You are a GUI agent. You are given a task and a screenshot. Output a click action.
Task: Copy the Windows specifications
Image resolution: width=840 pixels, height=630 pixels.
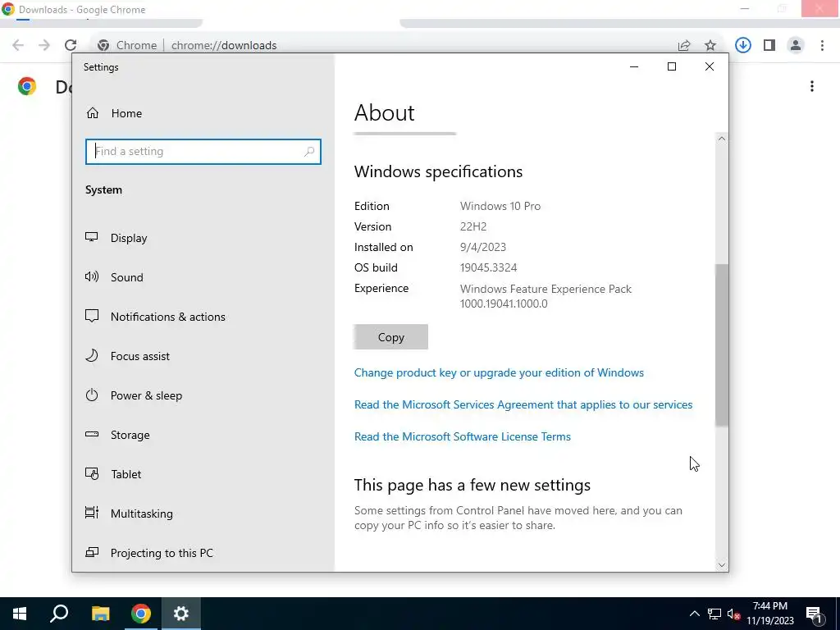[390, 337]
